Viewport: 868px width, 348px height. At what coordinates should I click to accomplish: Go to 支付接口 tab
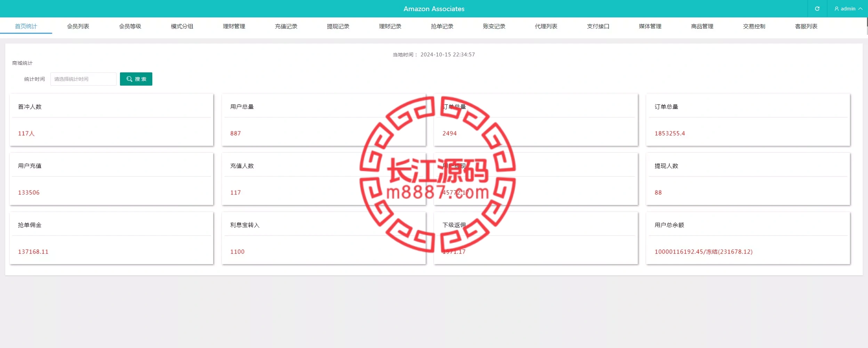coord(598,26)
